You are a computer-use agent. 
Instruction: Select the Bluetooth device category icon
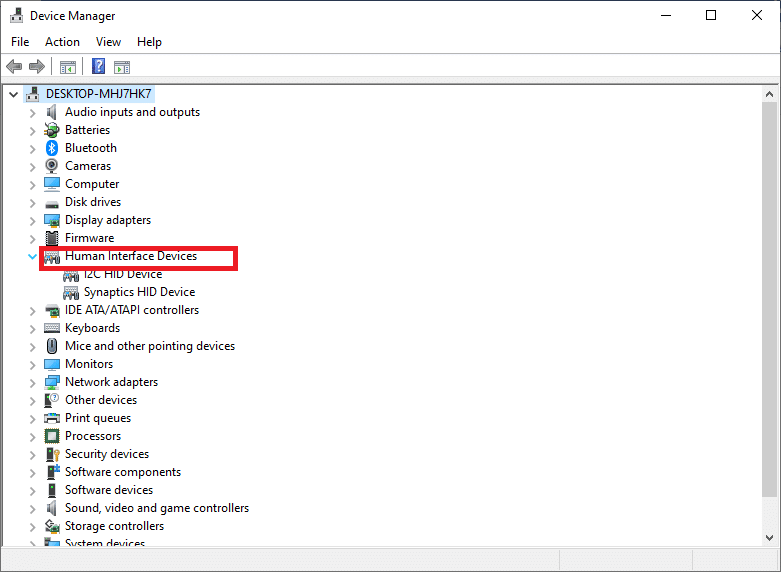click(52, 148)
